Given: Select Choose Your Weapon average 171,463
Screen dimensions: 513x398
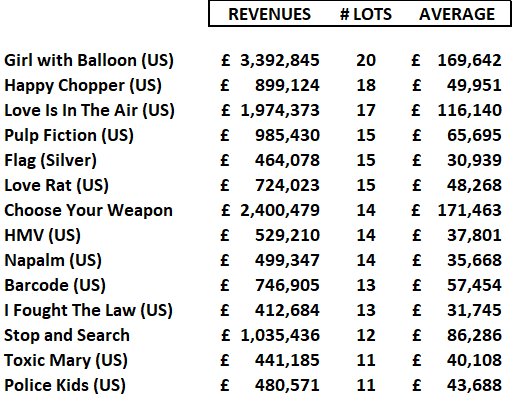Looking at the screenshot, I should (469, 210).
